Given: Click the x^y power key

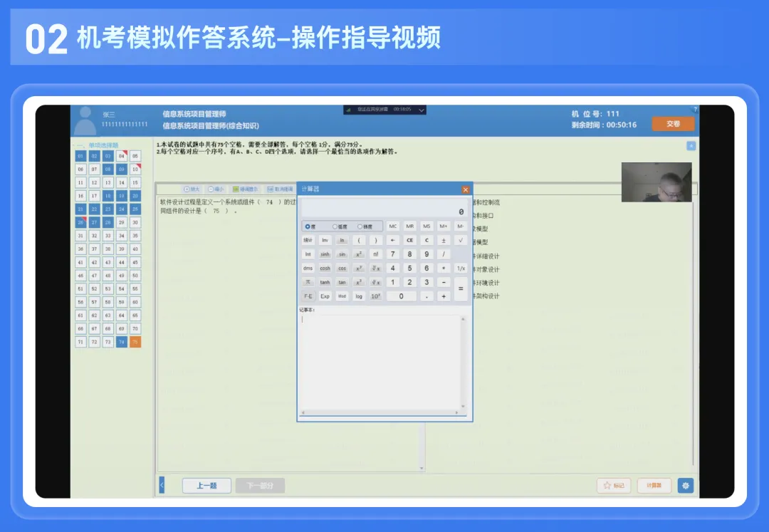Looking at the screenshot, I should (x=358, y=268).
